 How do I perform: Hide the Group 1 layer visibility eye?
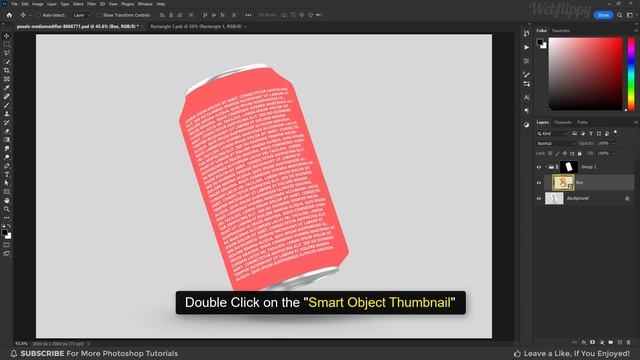pos(539,167)
